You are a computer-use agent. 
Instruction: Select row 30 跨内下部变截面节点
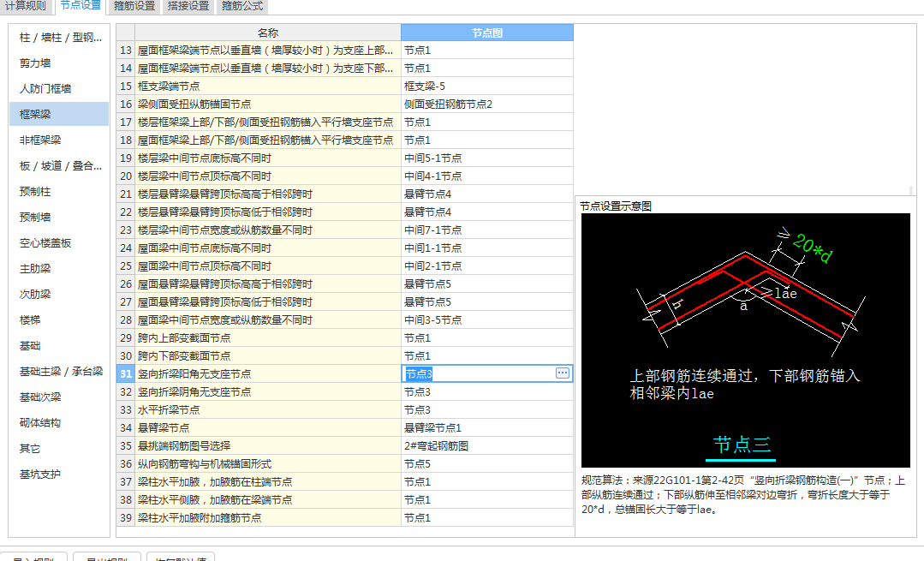pyautogui.click(x=267, y=356)
